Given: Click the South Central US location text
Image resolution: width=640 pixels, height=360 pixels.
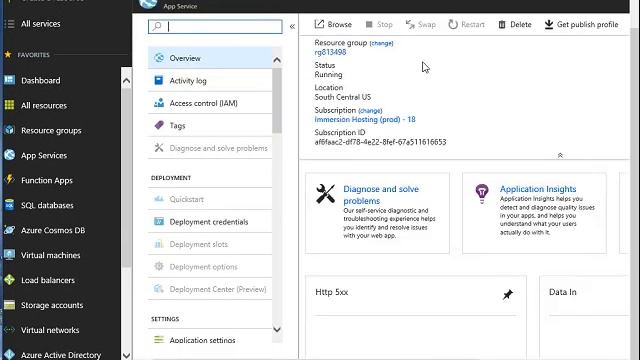Looking at the screenshot, I should [x=342, y=97].
